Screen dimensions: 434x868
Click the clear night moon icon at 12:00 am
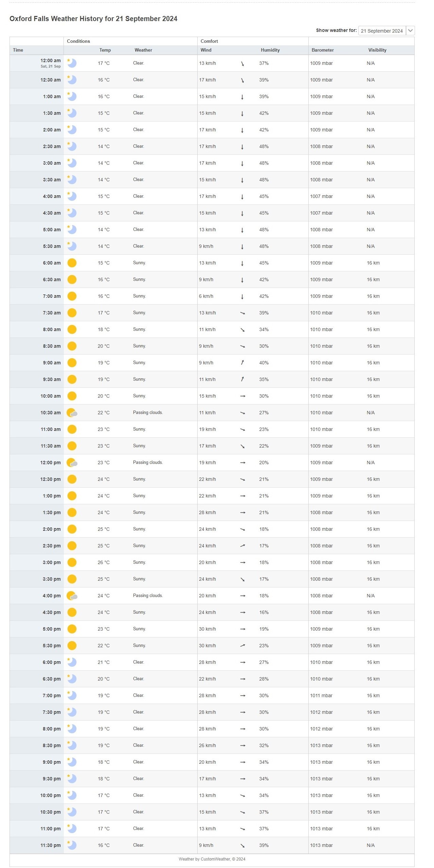[72, 63]
